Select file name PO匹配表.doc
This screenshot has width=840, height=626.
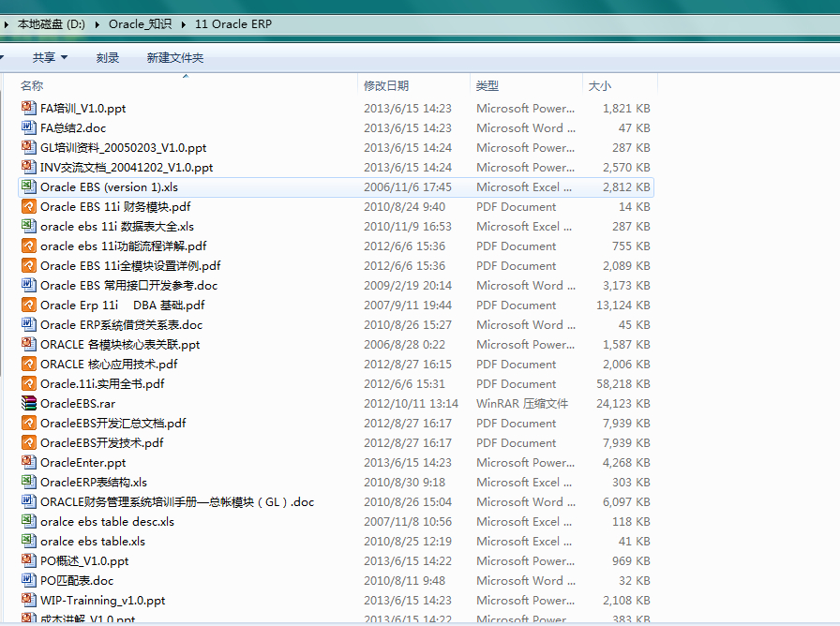click(77, 580)
